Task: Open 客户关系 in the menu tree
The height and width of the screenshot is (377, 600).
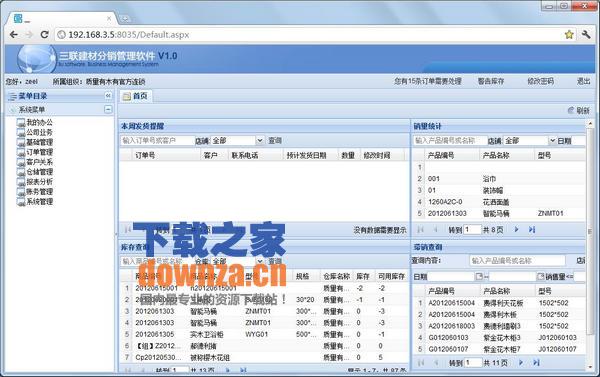Action: tap(39, 162)
